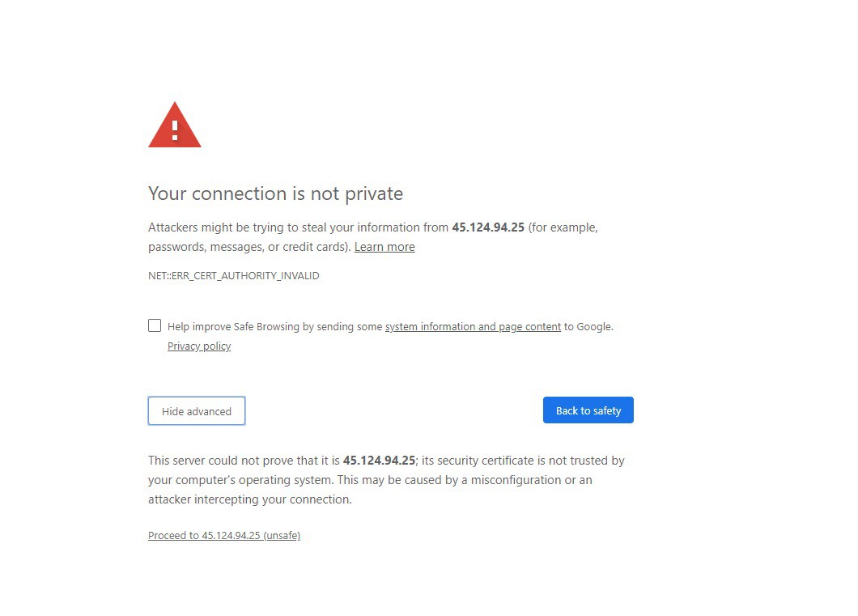Viewport: 858px width, 616px height.
Task: Click the bolded IP address 45.124.94.25
Action: 487,227
